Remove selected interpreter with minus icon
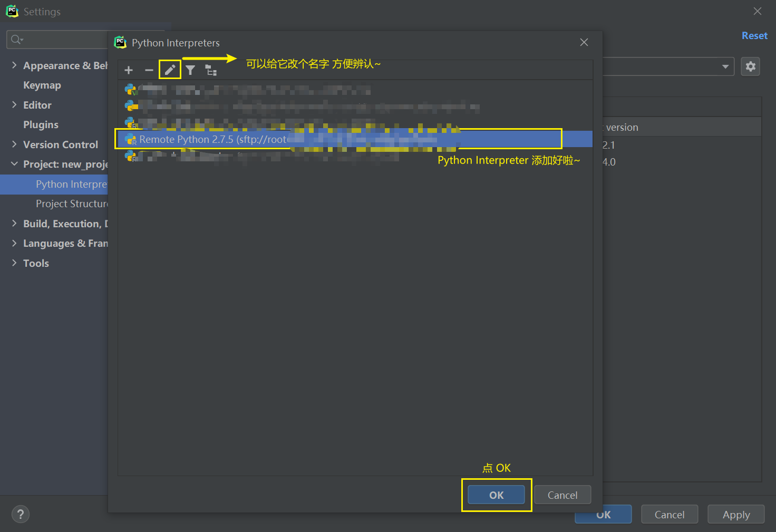The image size is (776, 532). (149, 70)
